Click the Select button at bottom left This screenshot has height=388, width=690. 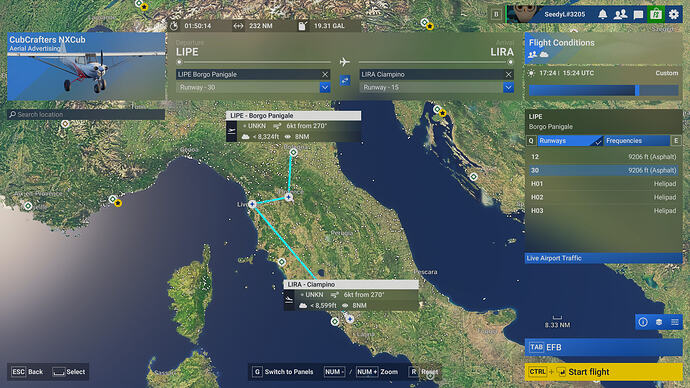(69, 372)
